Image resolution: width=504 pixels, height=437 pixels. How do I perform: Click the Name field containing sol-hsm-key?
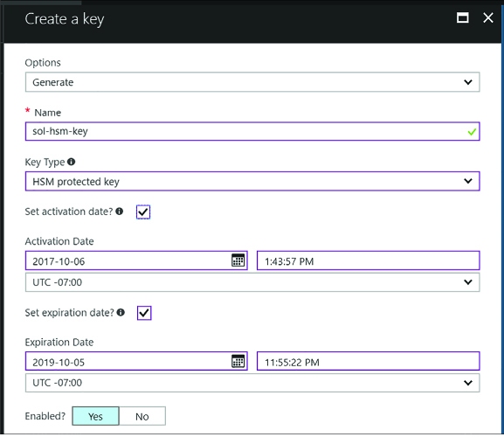point(252,131)
